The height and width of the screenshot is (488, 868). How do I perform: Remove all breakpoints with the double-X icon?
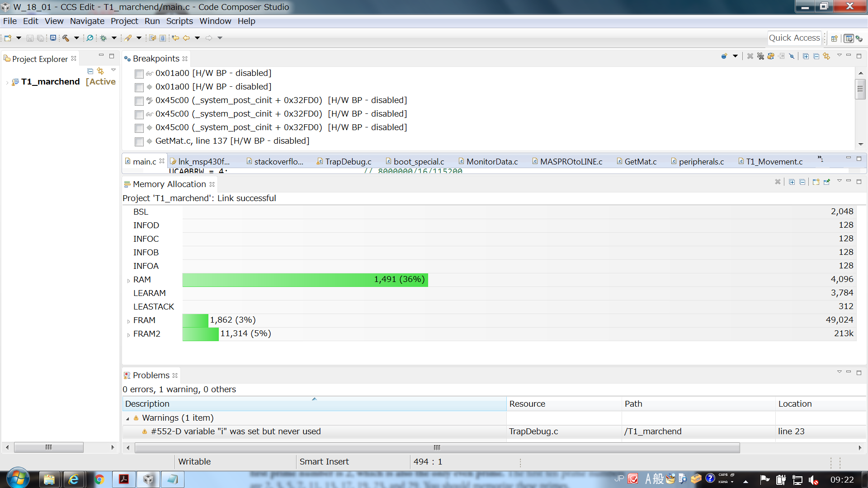pos(760,56)
